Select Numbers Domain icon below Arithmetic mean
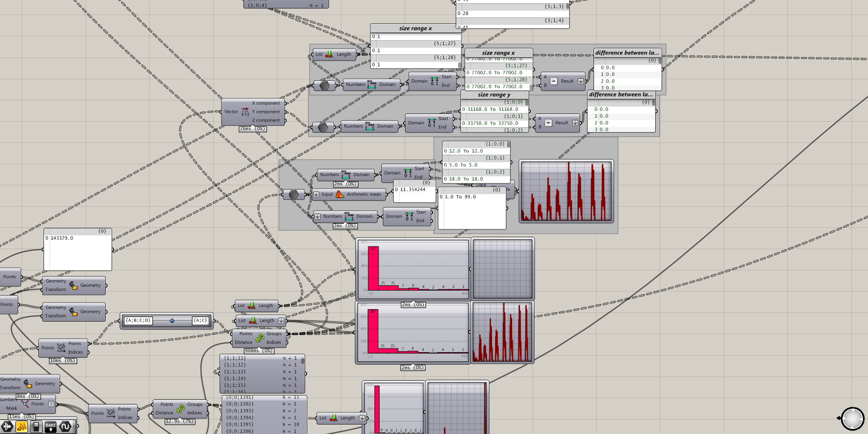The width and height of the screenshot is (868, 434). [x=349, y=216]
